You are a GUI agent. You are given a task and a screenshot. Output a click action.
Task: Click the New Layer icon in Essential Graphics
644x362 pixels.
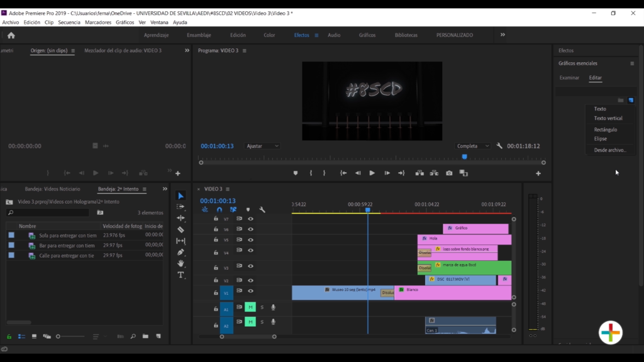(x=631, y=100)
